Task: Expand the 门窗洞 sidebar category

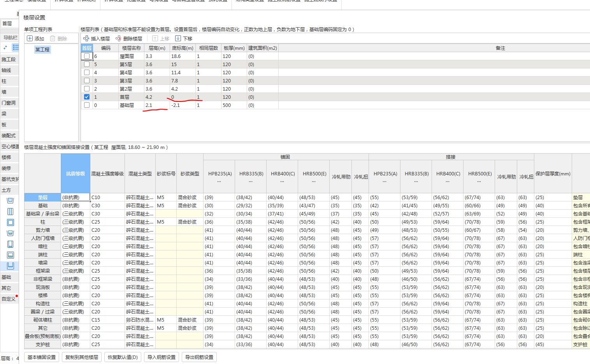Action: (9, 103)
